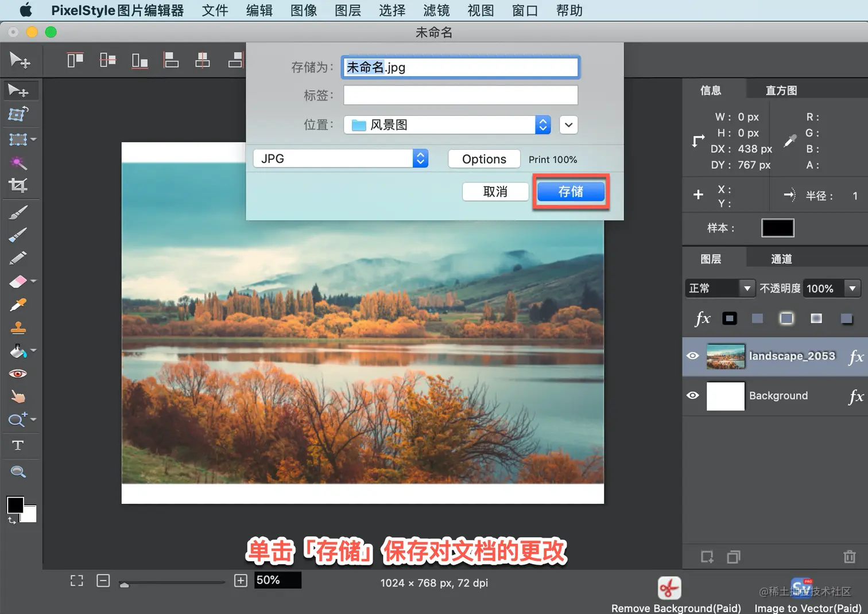
Task: Swap foreground and background colors
Action: 11,520
